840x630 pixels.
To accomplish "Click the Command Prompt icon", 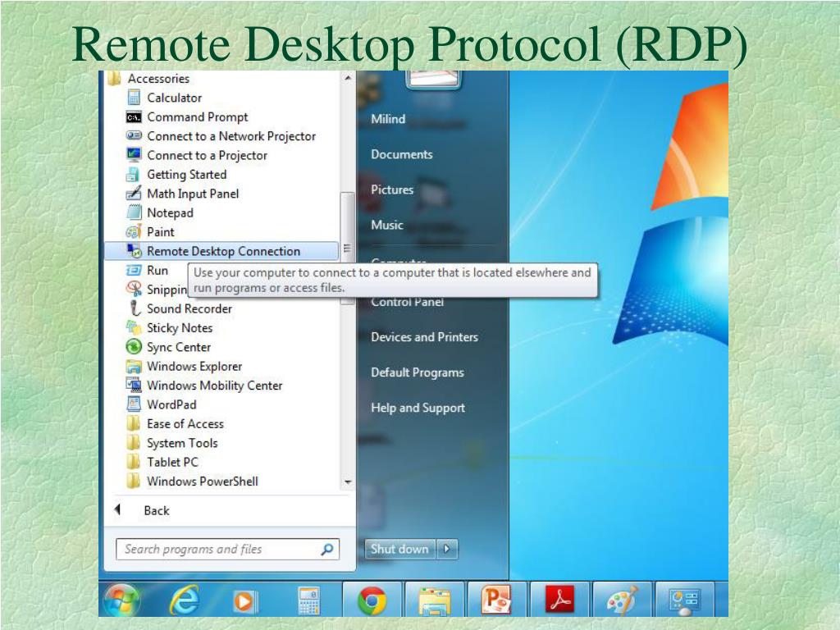I will click(134, 117).
